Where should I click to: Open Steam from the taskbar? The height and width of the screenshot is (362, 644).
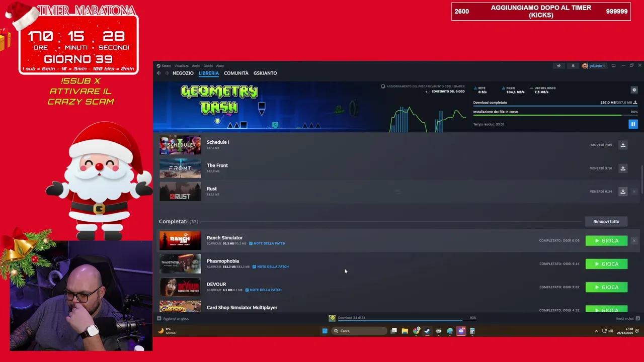[x=427, y=331]
